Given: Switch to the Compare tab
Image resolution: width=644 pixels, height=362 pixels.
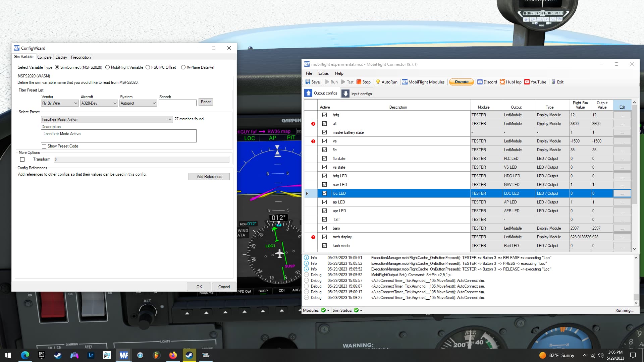Looking at the screenshot, I should 44,57.
